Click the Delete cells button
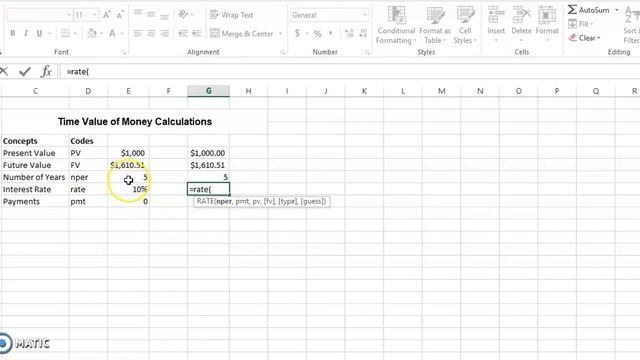Screen dimensions: 640x360 (x=521, y=24)
